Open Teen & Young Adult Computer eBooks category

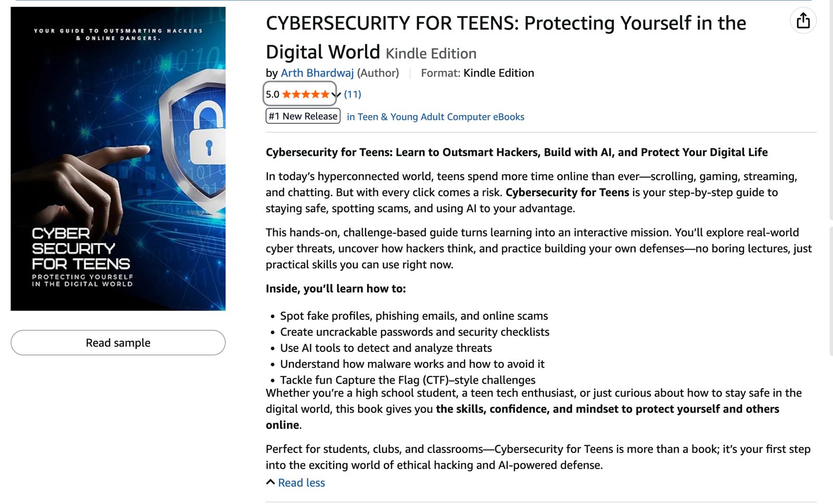click(x=435, y=117)
